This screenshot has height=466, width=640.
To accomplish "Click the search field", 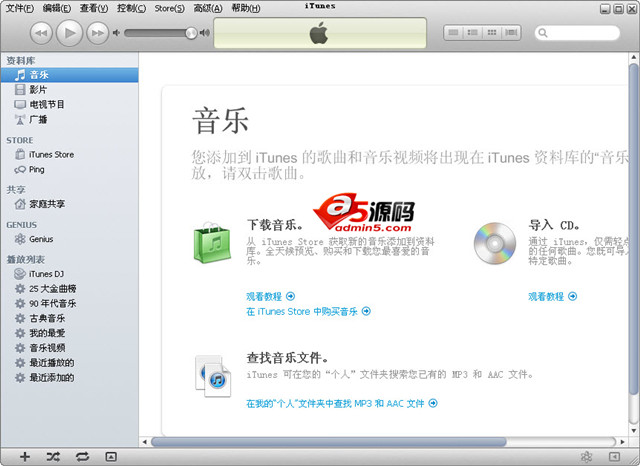I will (577, 33).
